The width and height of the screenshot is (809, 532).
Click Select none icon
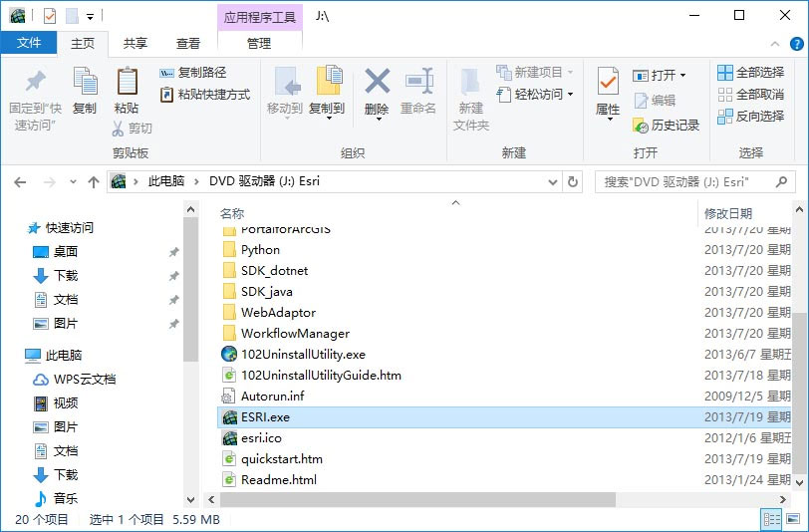[725, 95]
